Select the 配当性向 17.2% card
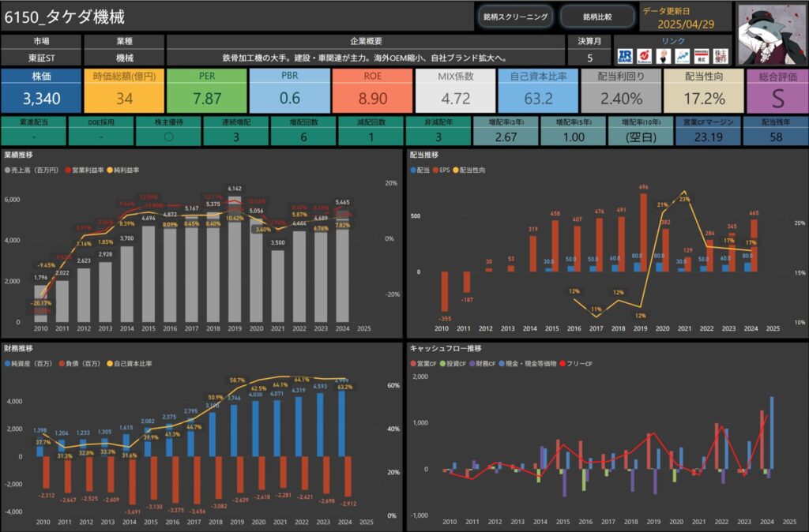This screenshot has width=809, height=532. pyautogui.click(x=704, y=91)
